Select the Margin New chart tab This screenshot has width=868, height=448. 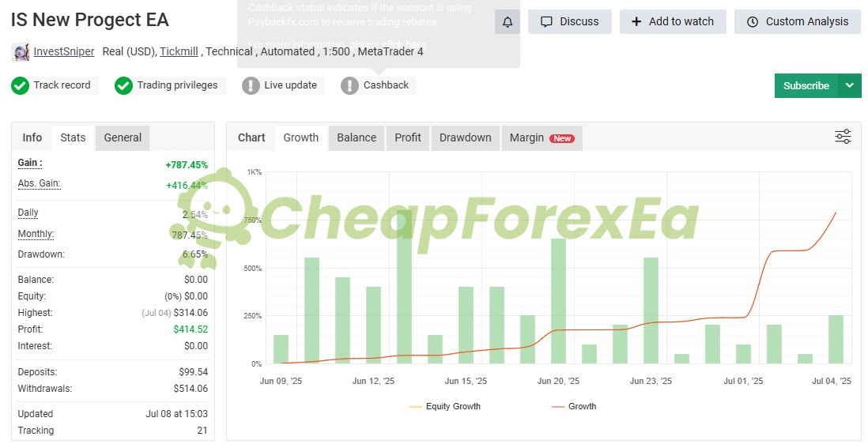pos(542,137)
